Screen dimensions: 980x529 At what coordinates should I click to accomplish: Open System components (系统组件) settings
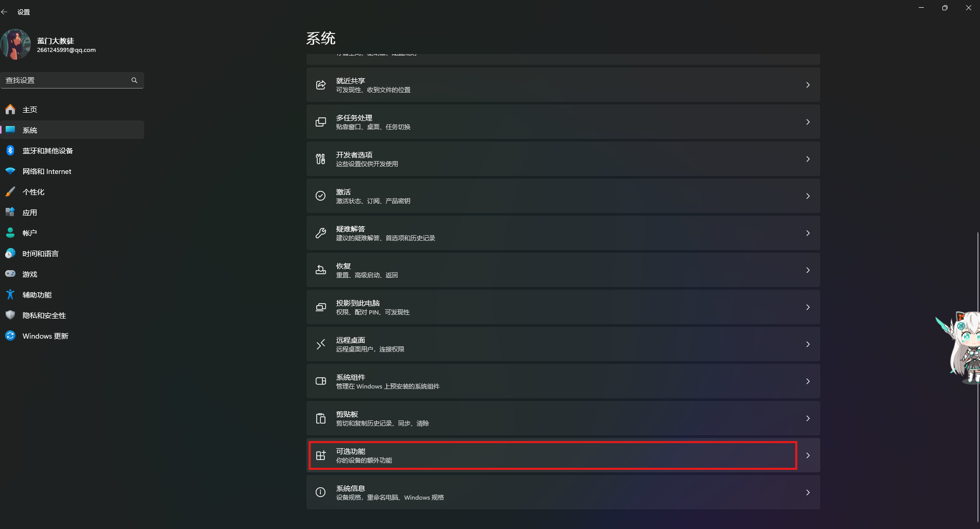tap(562, 381)
